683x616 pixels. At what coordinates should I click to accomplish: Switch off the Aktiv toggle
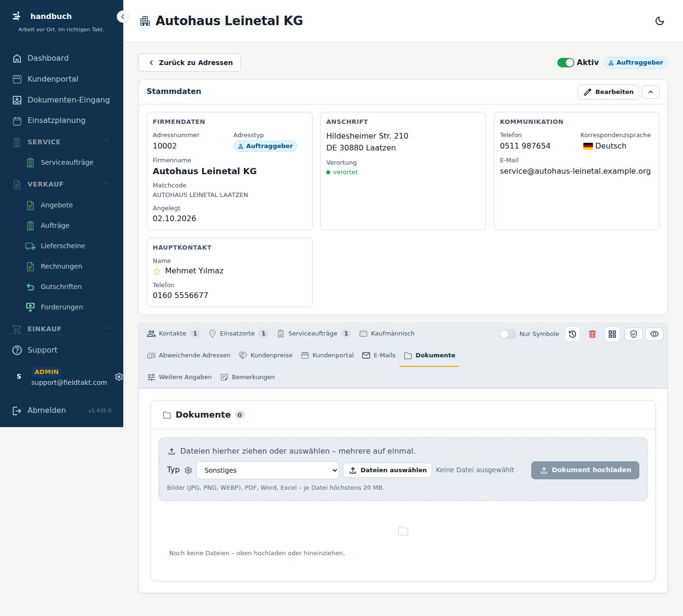click(x=565, y=63)
